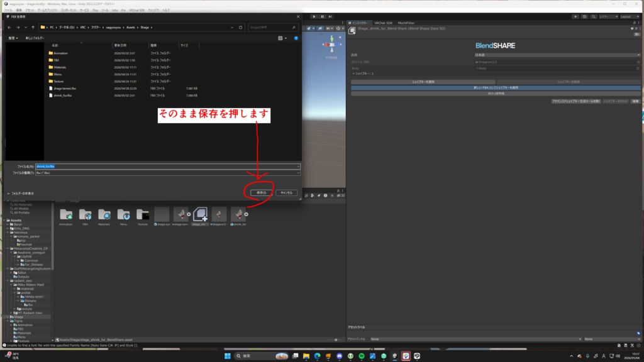
Task: Sort by 更新日時 column header
Action: click(x=120, y=45)
